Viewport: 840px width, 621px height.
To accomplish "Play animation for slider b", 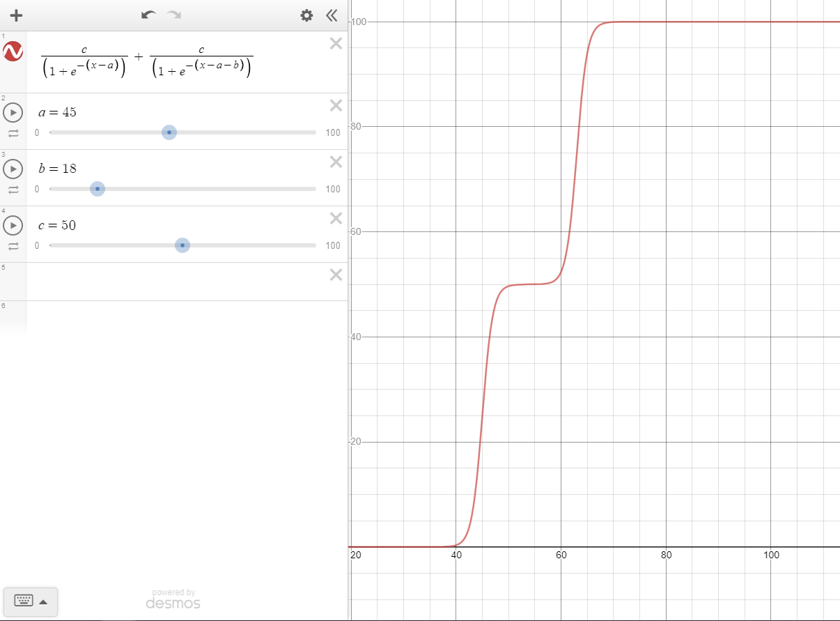I will (x=13, y=169).
